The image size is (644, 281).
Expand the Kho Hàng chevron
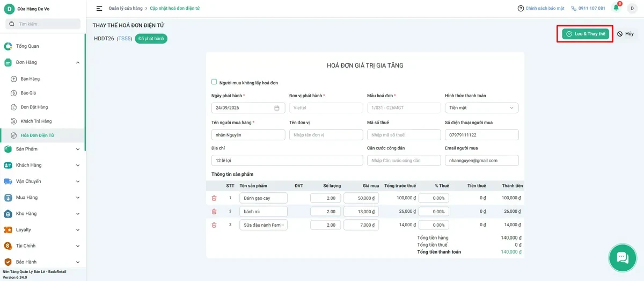click(78, 213)
